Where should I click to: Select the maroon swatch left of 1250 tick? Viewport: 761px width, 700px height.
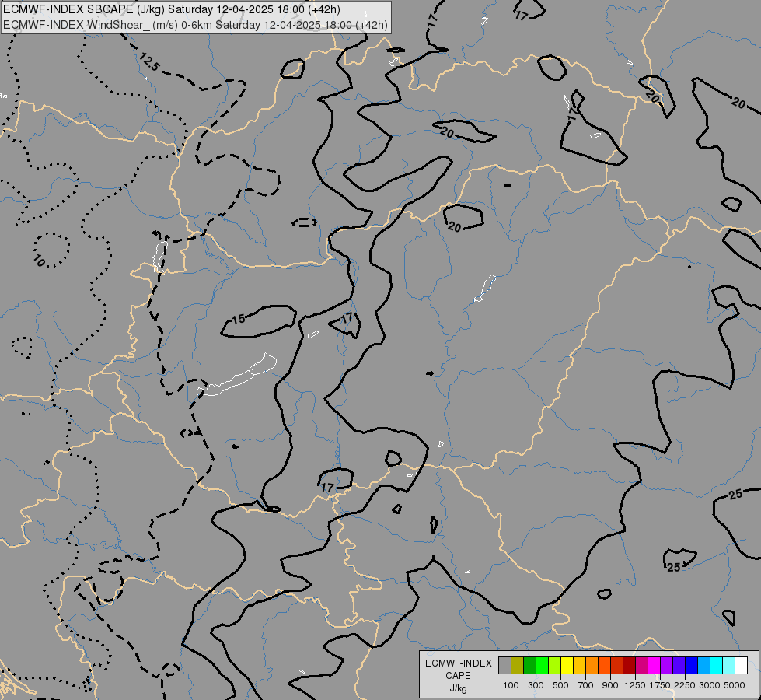coord(630,665)
